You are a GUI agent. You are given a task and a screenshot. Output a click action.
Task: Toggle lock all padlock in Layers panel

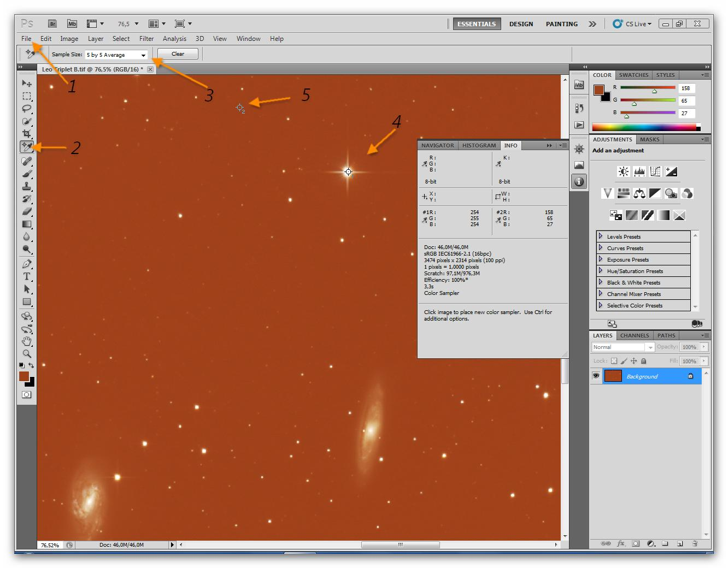click(644, 361)
